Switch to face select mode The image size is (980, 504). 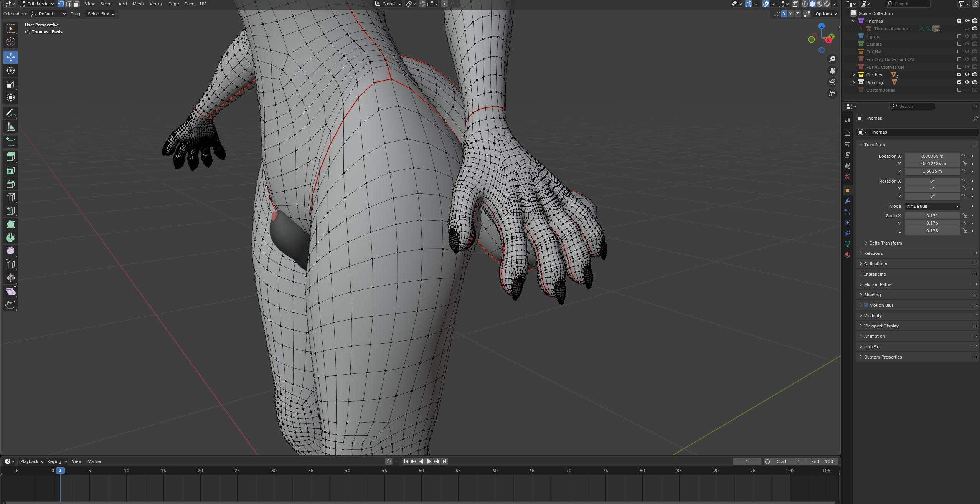click(x=76, y=4)
